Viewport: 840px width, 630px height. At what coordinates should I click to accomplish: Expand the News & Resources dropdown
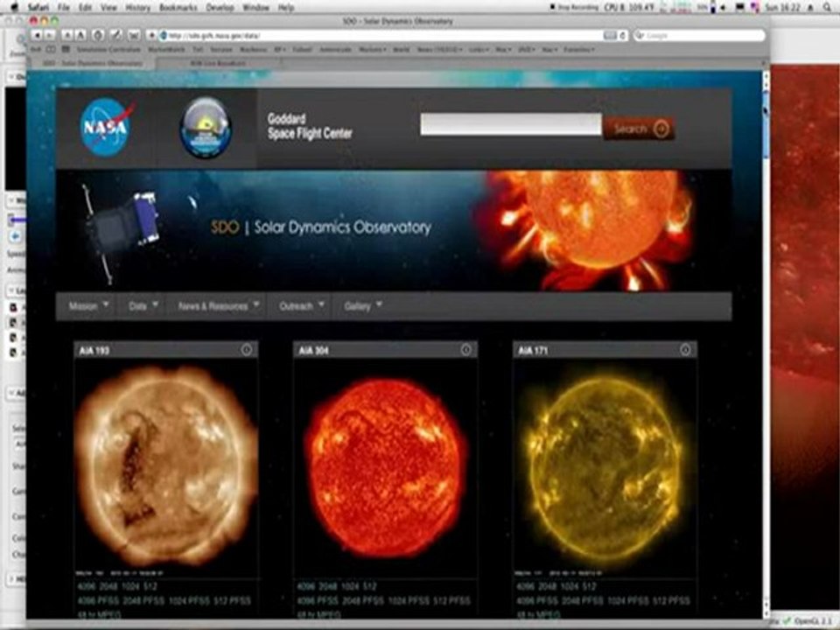[218, 306]
